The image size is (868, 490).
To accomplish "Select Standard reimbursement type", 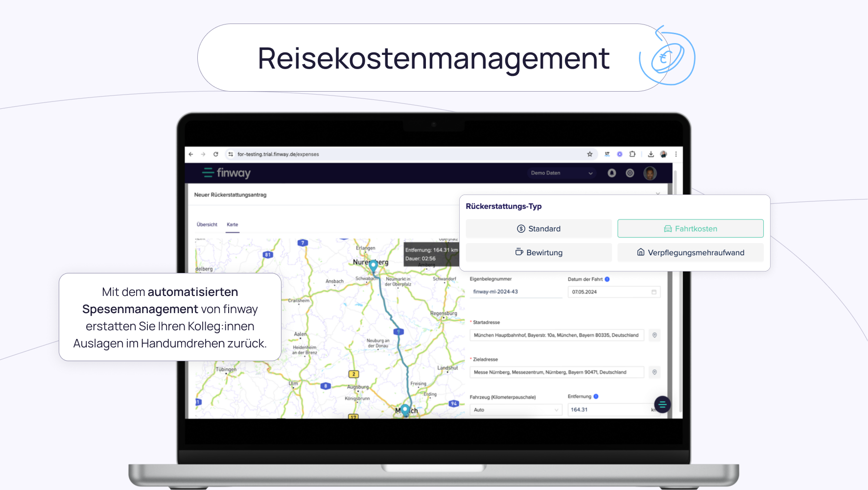I will click(539, 229).
